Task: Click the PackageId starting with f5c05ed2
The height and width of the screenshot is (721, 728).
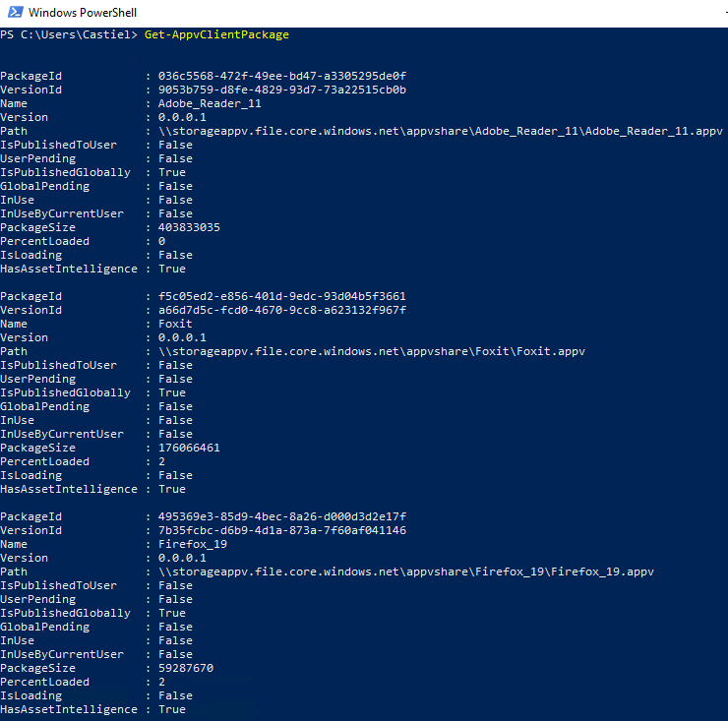Action: coord(281,296)
